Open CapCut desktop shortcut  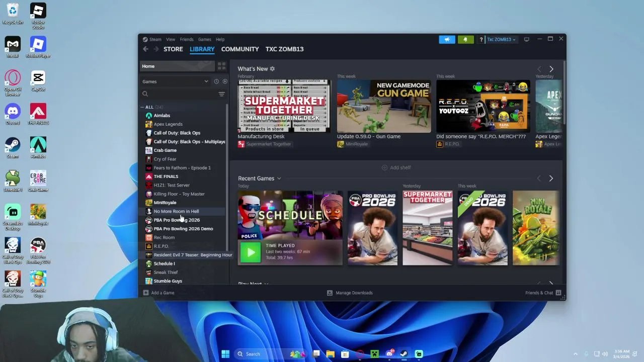38,80
